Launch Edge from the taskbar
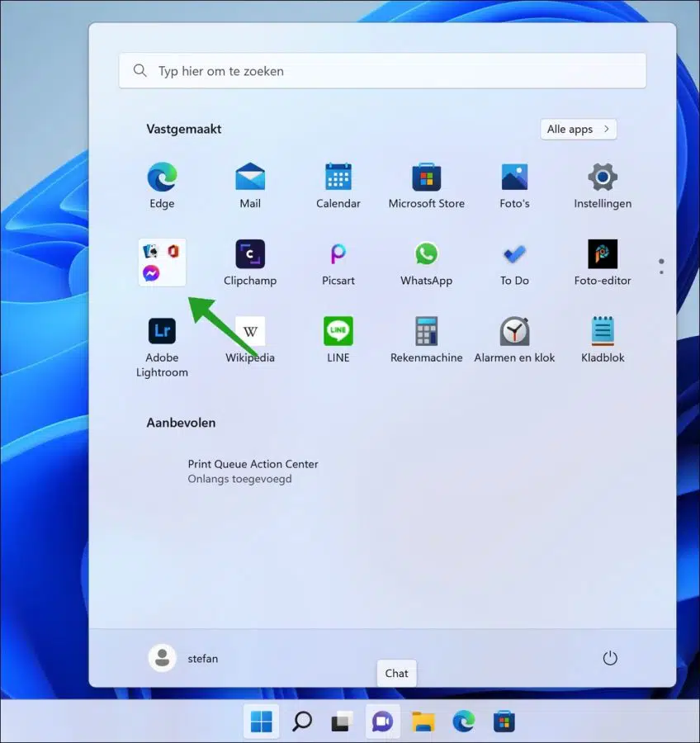Viewport: 700px width, 743px height. click(x=464, y=722)
